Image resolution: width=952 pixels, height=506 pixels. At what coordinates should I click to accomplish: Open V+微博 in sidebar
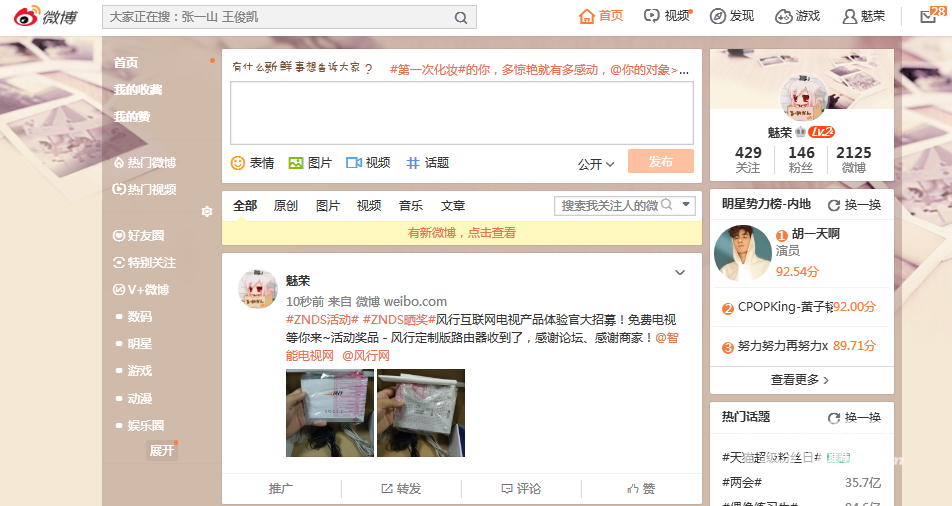[x=141, y=290]
